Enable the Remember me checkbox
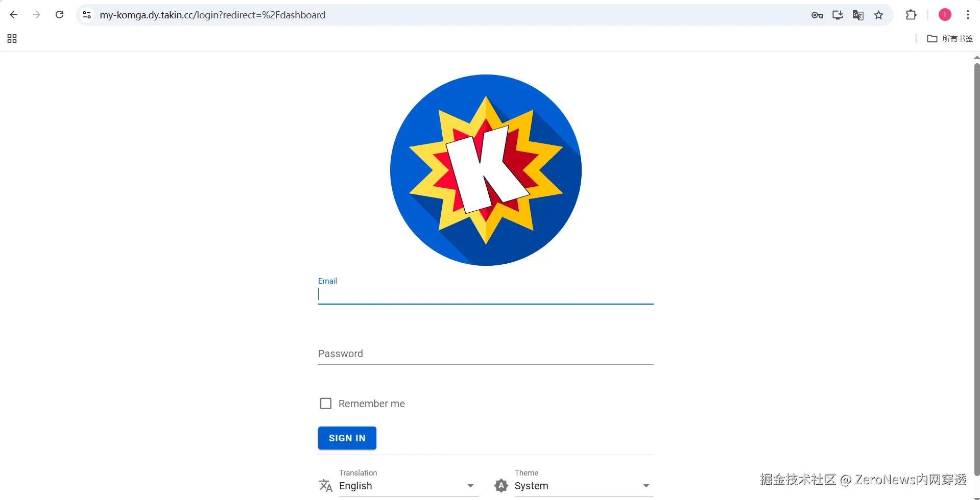 coord(326,404)
